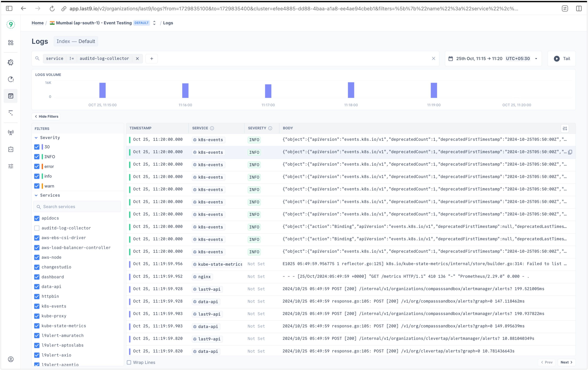Open the user profile icon in sidebar
The image size is (588, 383).
(x=11, y=359)
